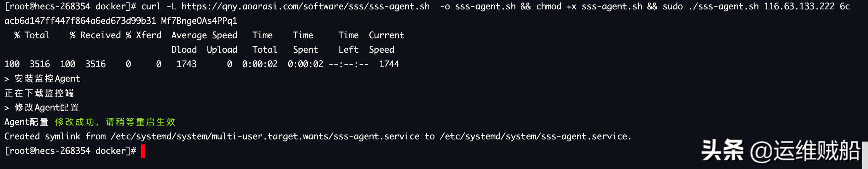Click the bottom root@hecs-268354 prompt
The width and height of the screenshot is (868, 169).
pyautogui.click(x=71, y=151)
